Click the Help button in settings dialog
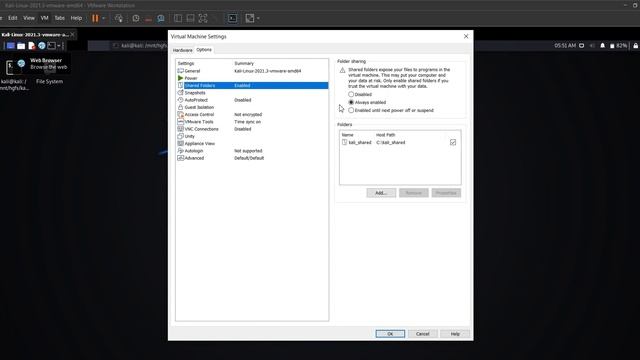 coord(455,333)
